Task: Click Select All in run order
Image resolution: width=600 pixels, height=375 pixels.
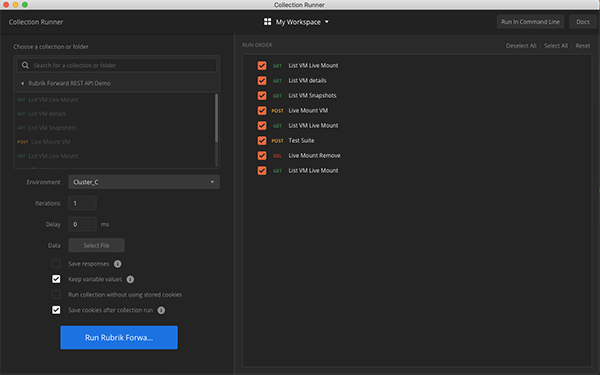Action: (x=556, y=46)
